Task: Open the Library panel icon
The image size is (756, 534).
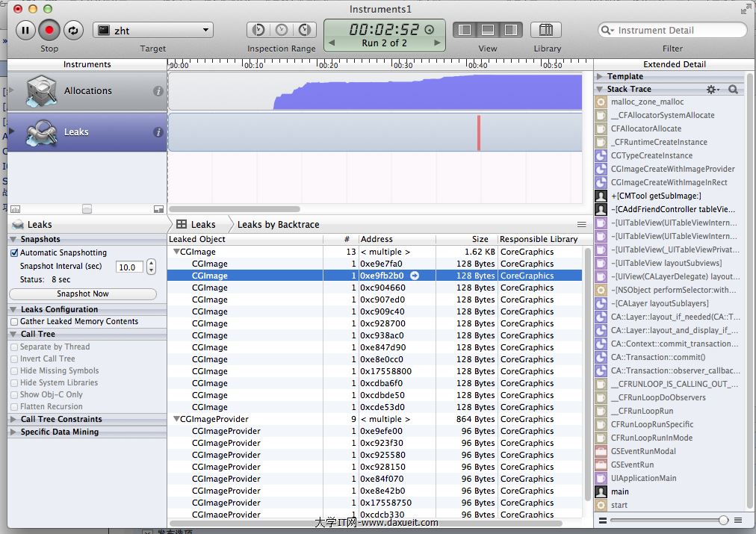Action: tap(546, 30)
